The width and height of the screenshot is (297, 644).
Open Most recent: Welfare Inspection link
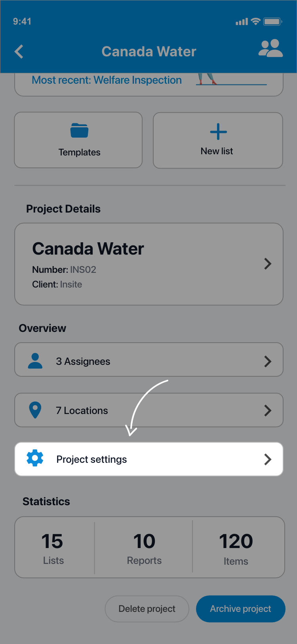(x=107, y=80)
